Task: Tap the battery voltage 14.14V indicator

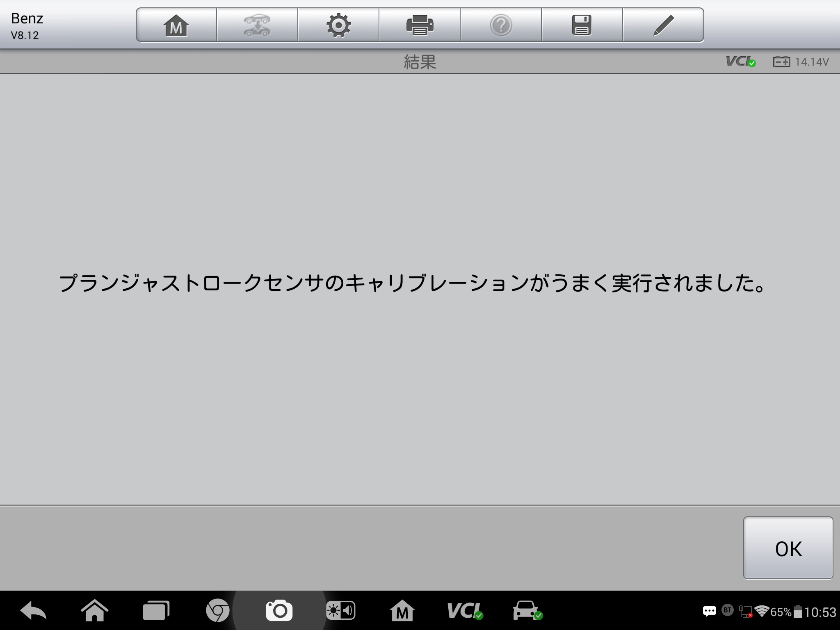Action: tap(801, 62)
